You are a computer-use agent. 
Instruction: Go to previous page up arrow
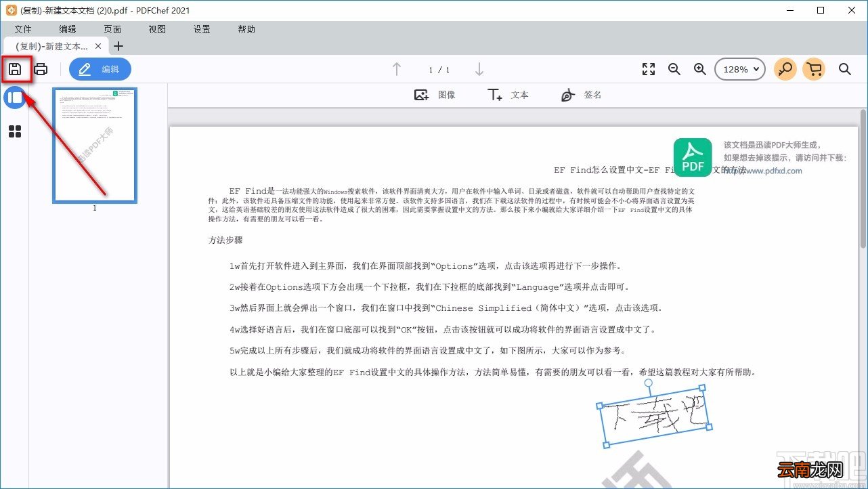pyautogui.click(x=397, y=69)
